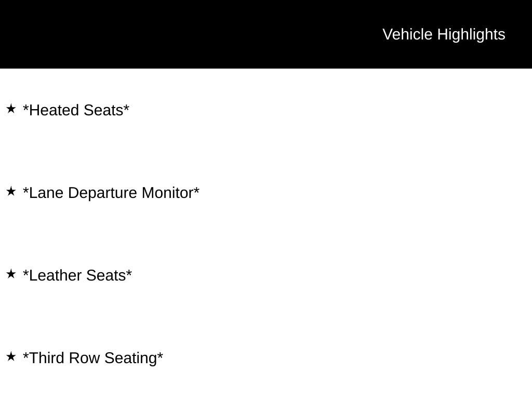Click the trailing asterisk after Lane Departure Monitor
532x399 pixels.
point(197,190)
